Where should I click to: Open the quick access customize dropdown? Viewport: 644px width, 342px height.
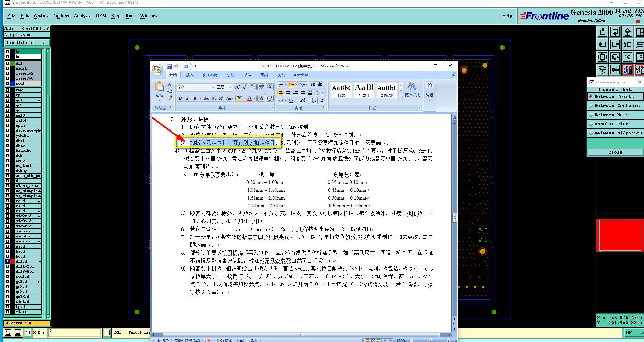(195, 66)
